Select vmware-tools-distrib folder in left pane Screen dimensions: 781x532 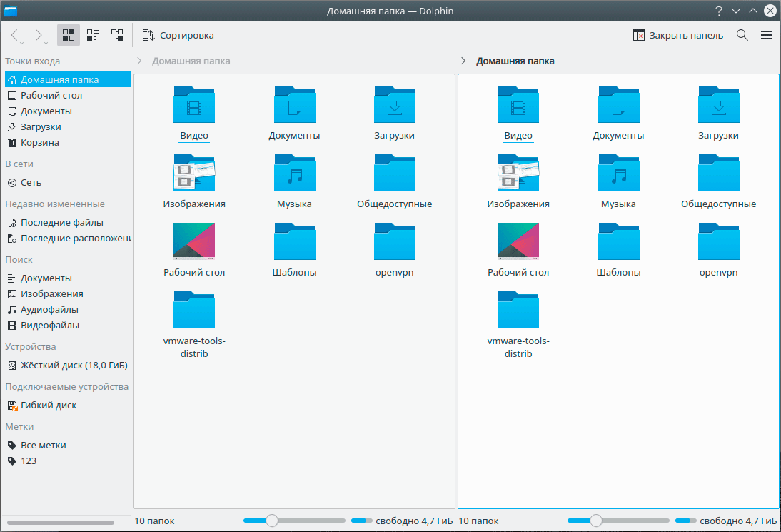pyautogui.click(x=194, y=325)
